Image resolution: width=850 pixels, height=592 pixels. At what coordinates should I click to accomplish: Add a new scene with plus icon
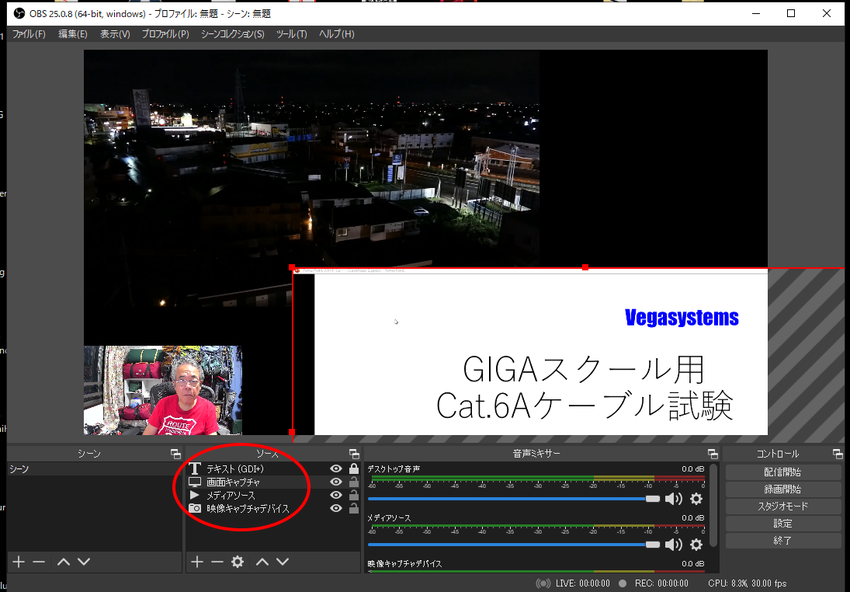(x=18, y=562)
